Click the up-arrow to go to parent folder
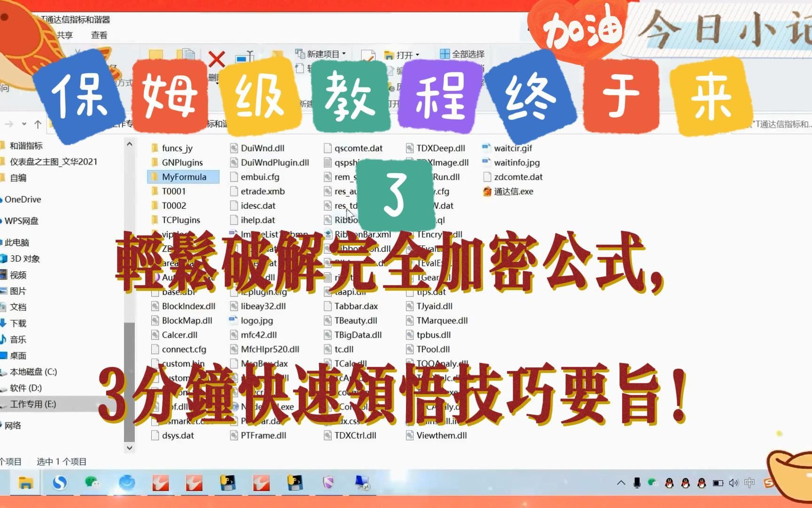This screenshot has height=508, width=812. 37,124
